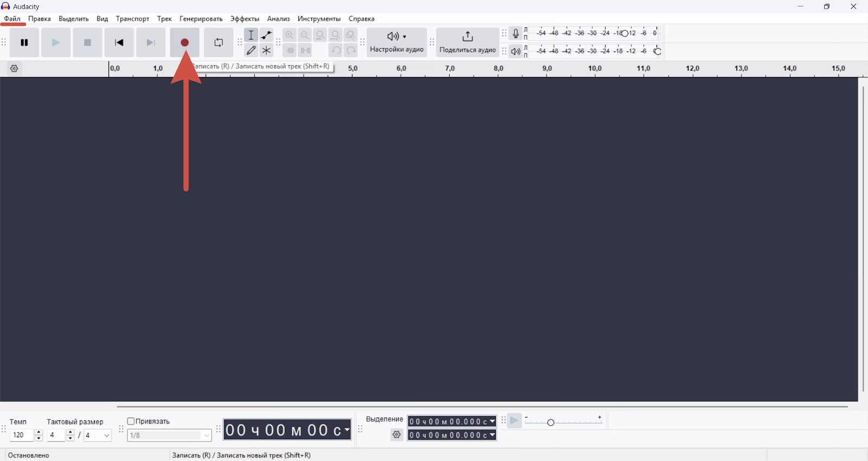
Task: Click the selection end time field
Action: point(452,436)
